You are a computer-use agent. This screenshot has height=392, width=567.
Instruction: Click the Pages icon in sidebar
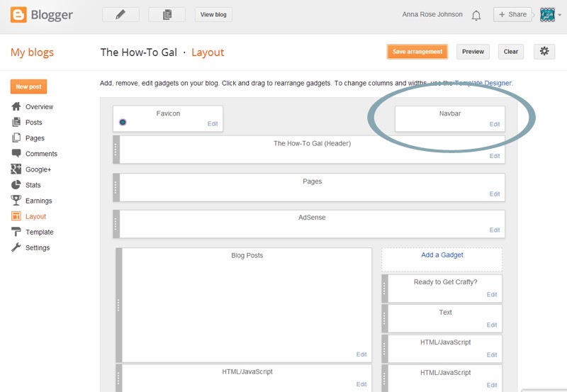pos(16,138)
